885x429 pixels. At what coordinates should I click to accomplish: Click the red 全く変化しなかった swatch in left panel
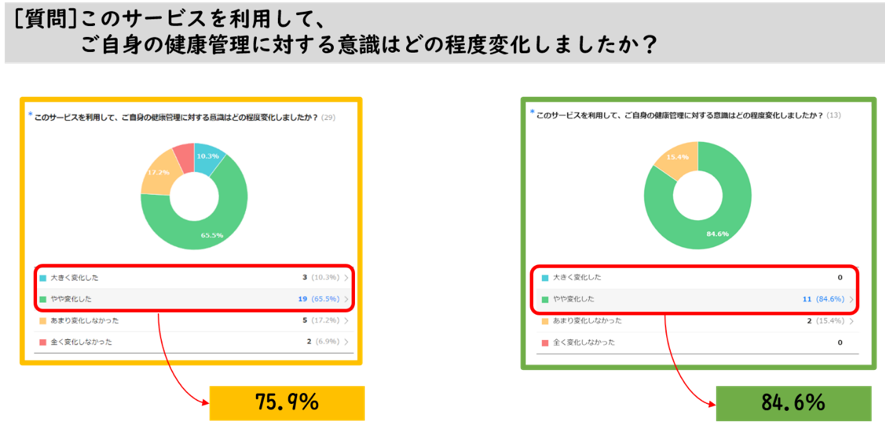(42, 342)
